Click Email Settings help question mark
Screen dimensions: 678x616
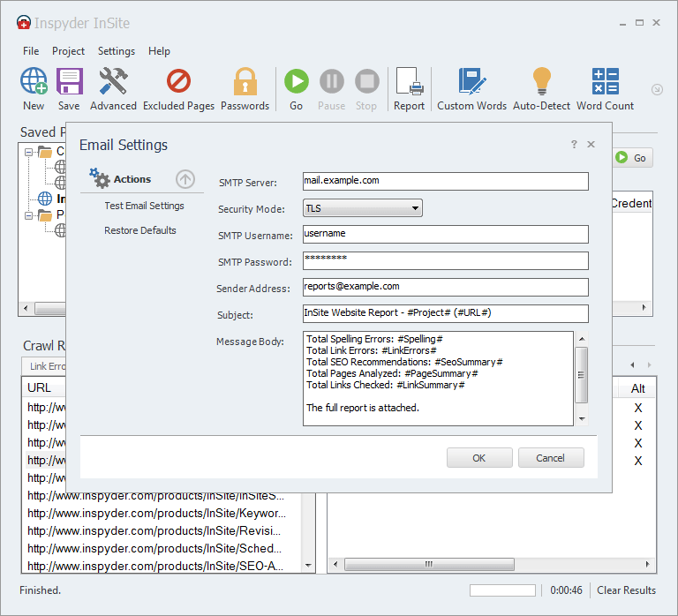574,145
